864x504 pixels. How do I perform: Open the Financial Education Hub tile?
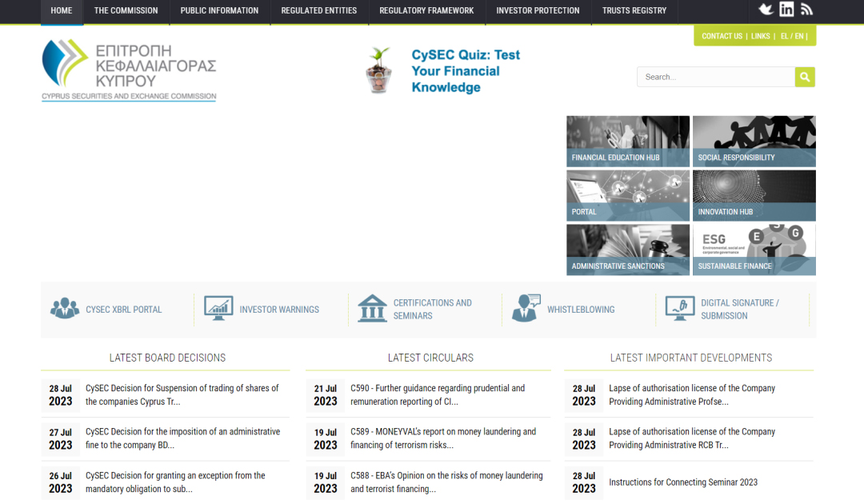point(628,141)
